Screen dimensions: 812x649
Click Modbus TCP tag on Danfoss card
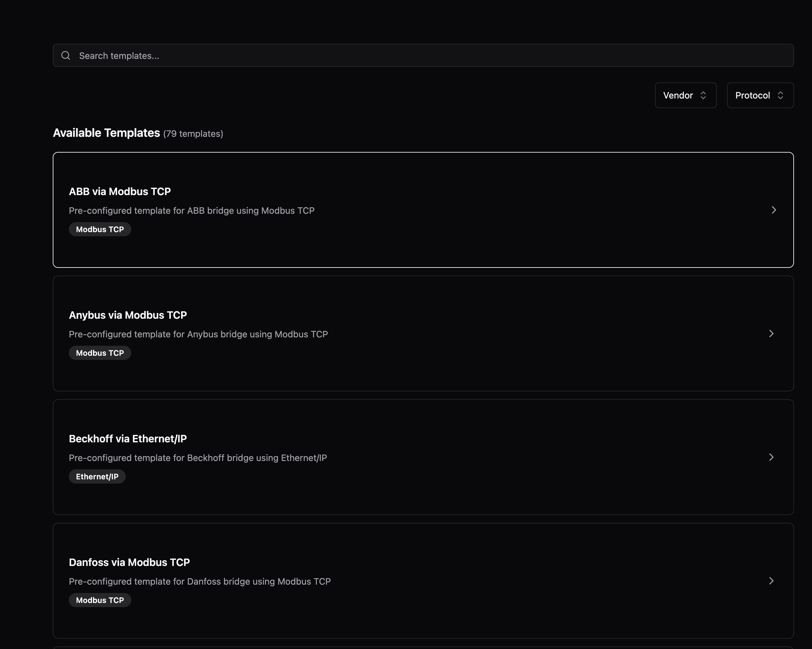(100, 600)
